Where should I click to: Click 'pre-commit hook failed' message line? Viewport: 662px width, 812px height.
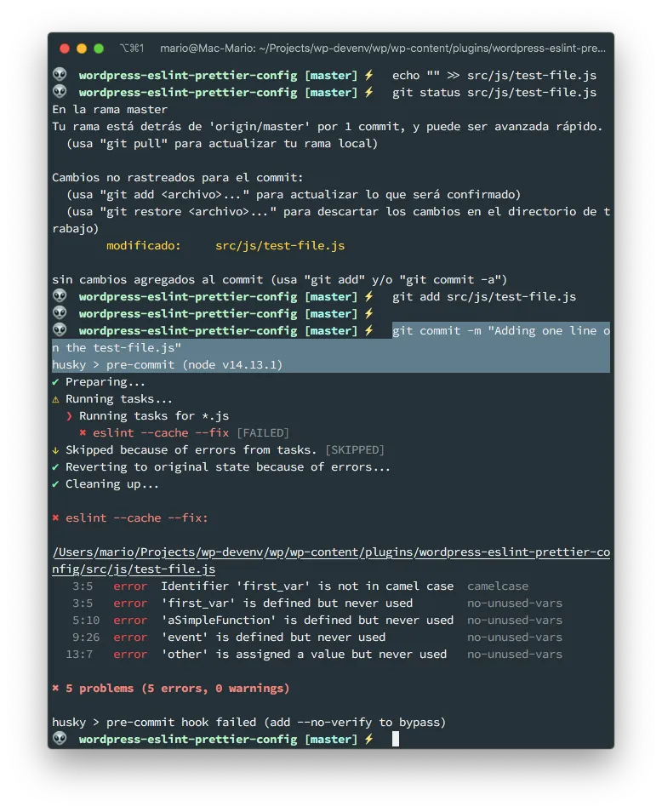coord(249,723)
